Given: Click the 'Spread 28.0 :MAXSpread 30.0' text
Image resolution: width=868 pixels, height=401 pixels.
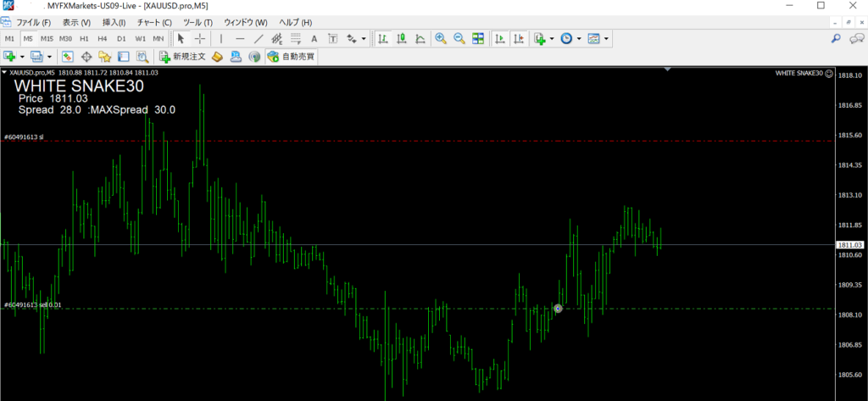Looking at the screenshot, I should (97, 109).
